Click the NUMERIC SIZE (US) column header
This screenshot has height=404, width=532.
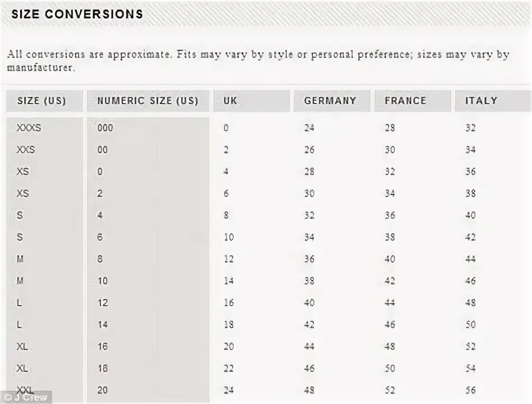coord(148,101)
